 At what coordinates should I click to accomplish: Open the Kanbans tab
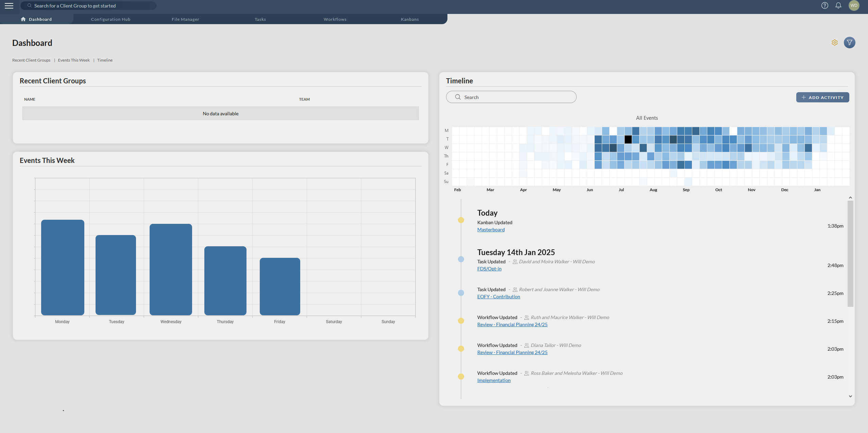[x=409, y=19]
